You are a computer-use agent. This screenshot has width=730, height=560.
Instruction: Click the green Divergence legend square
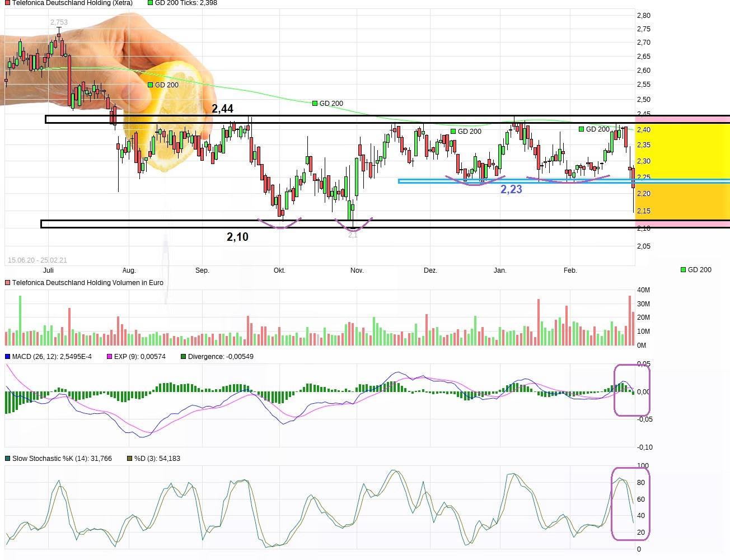point(182,356)
